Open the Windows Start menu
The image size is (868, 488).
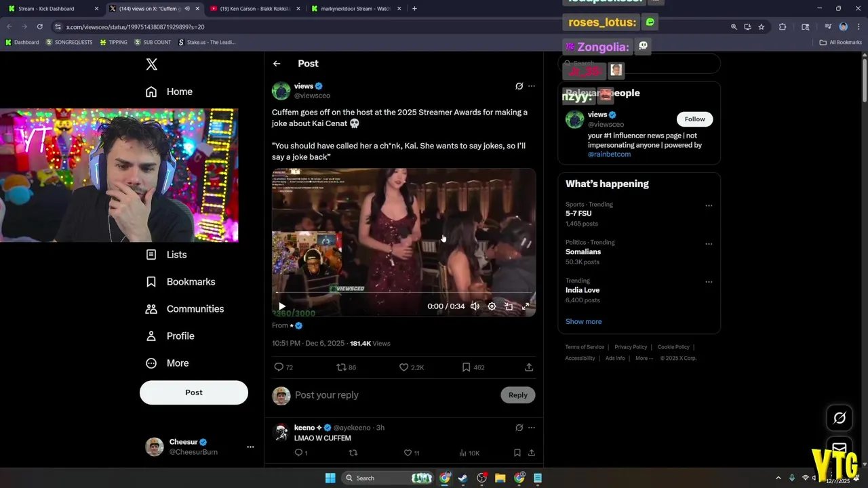pyautogui.click(x=330, y=478)
